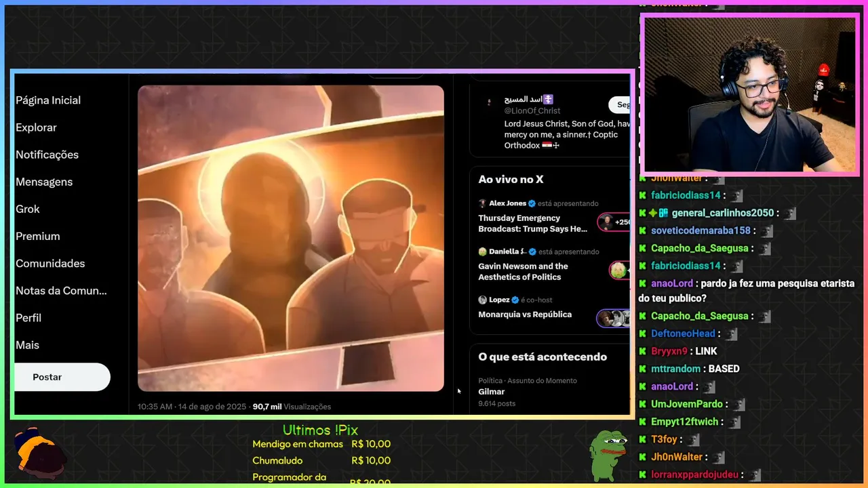The width and height of the screenshot is (868, 488).
Task: Open Notas da Comunidade sidebar item
Action: (61, 290)
